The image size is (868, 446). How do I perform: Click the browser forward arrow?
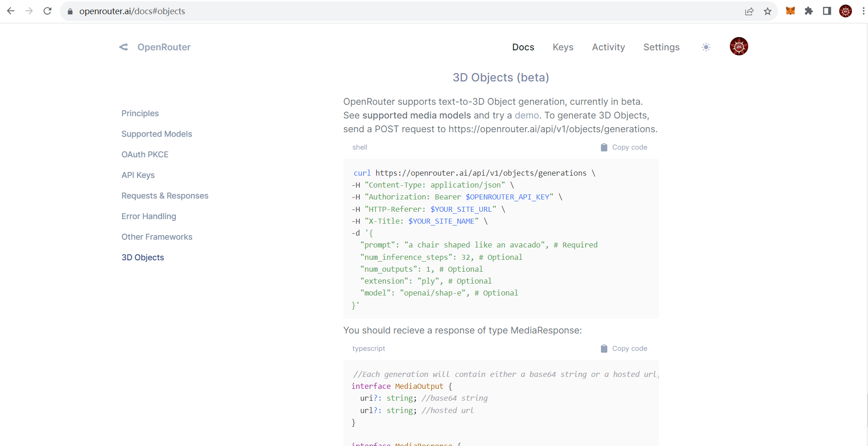pyautogui.click(x=29, y=11)
